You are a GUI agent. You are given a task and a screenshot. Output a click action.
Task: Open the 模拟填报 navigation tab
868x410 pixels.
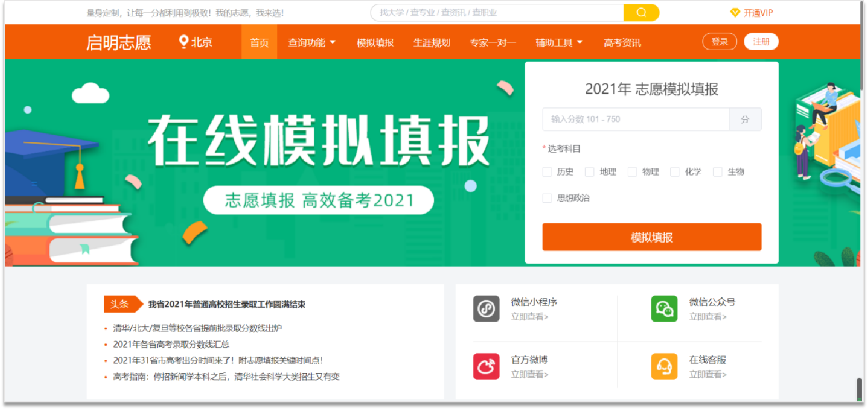coord(375,43)
